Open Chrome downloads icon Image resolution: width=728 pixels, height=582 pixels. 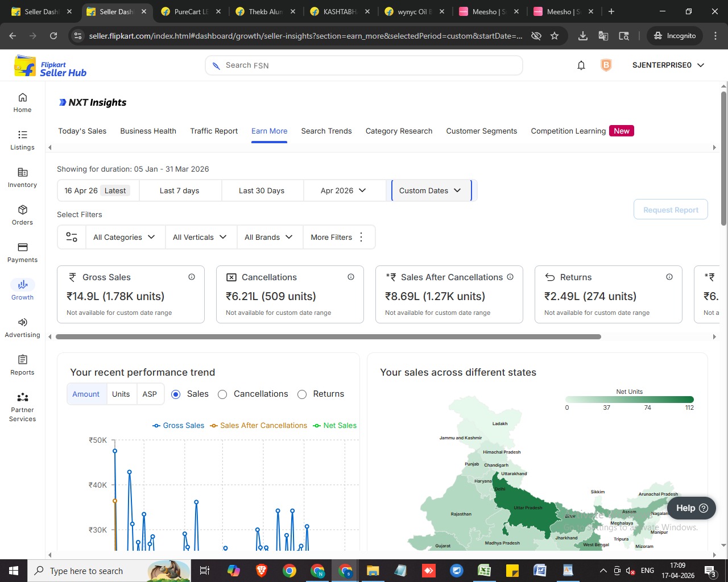583,36
